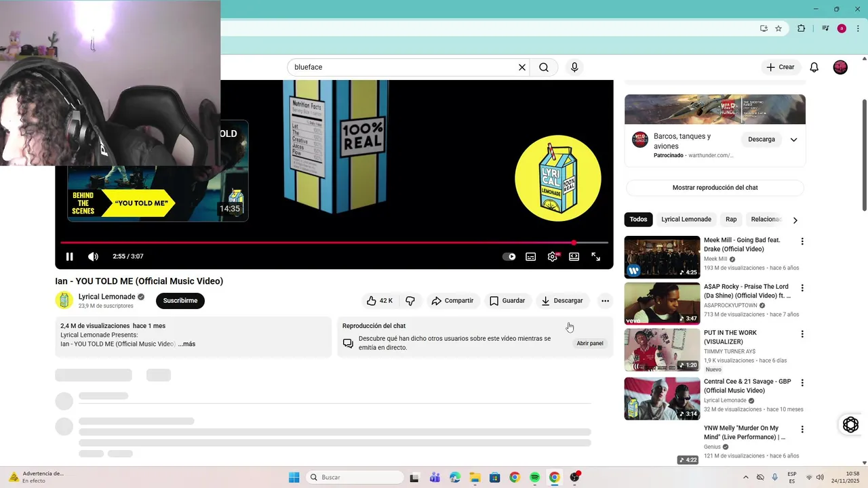
Task: Click install app icon in address bar
Action: pos(764,28)
